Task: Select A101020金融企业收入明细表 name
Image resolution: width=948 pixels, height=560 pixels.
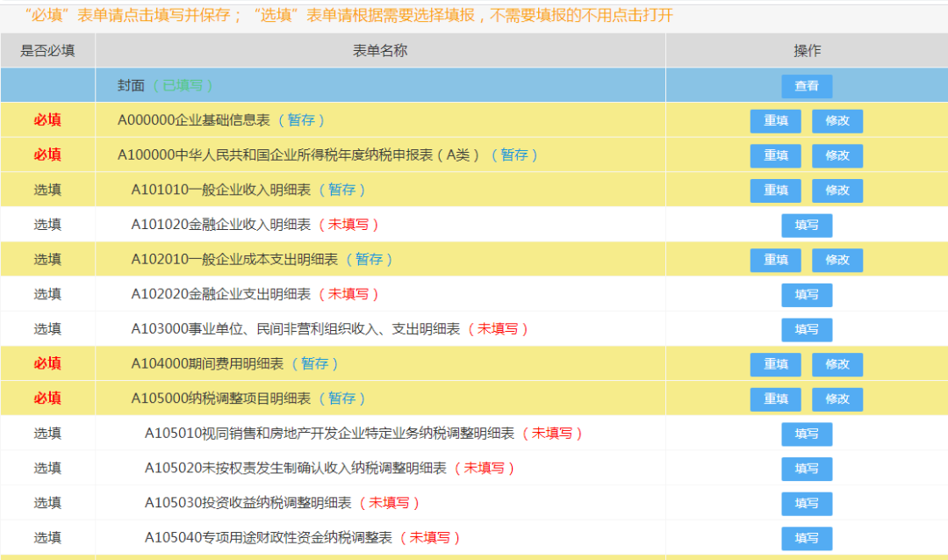Action: [220, 225]
